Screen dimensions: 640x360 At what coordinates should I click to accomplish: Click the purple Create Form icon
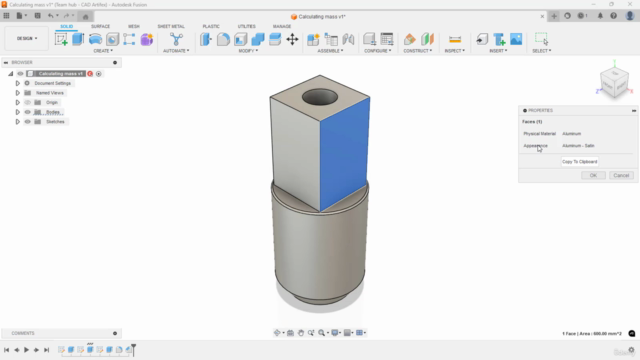pyautogui.click(x=147, y=39)
